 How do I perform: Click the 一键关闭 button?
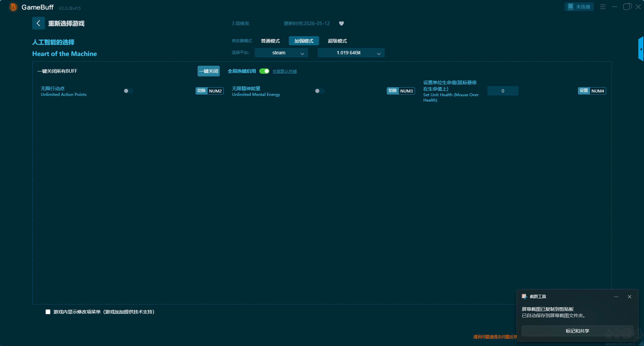click(x=209, y=71)
